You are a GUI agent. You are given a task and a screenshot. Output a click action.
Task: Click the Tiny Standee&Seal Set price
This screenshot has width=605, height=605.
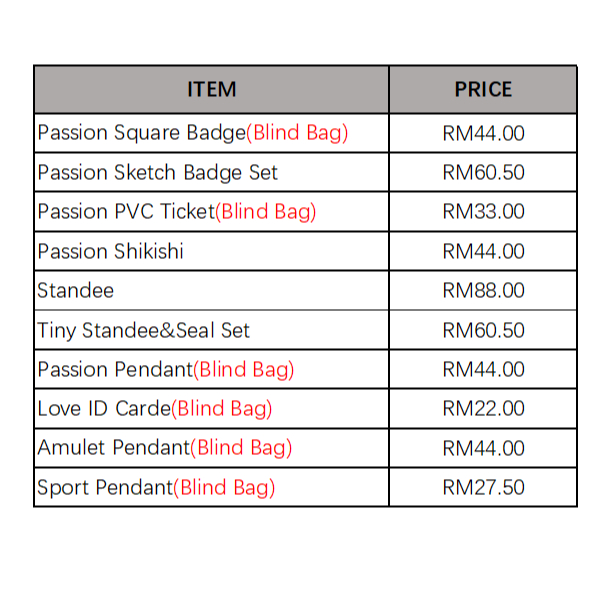(483, 330)
